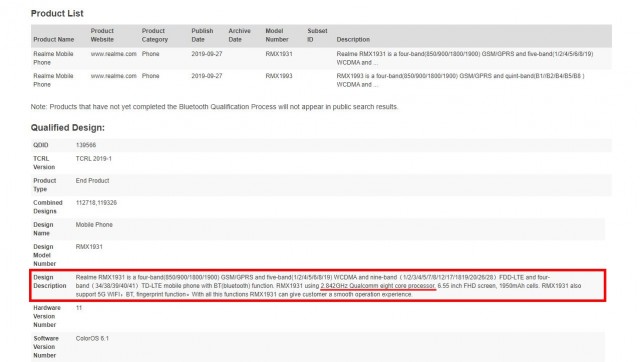
Task: Click the Archive Date column header
Action: point(239,35)
